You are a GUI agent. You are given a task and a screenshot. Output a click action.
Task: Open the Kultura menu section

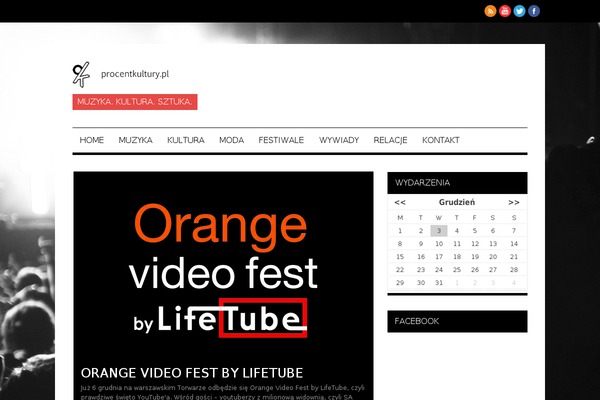(186, 140)
